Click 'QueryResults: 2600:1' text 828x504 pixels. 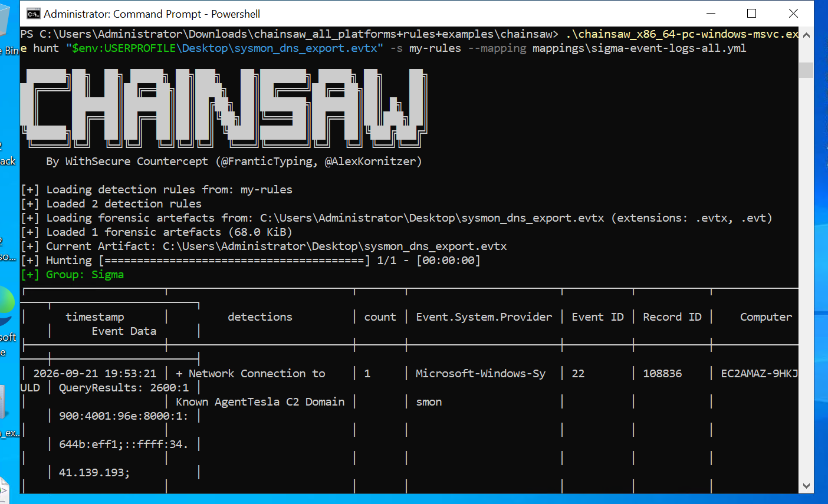[124, 387]
